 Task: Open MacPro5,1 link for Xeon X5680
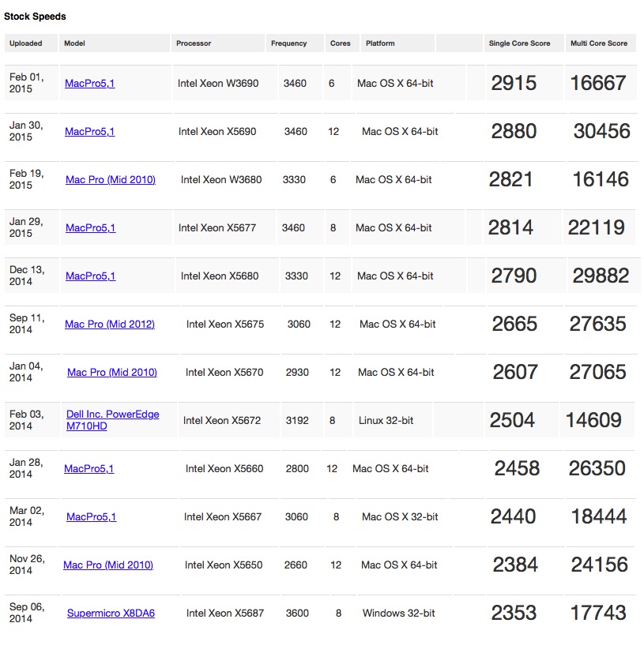coord(90,276)
